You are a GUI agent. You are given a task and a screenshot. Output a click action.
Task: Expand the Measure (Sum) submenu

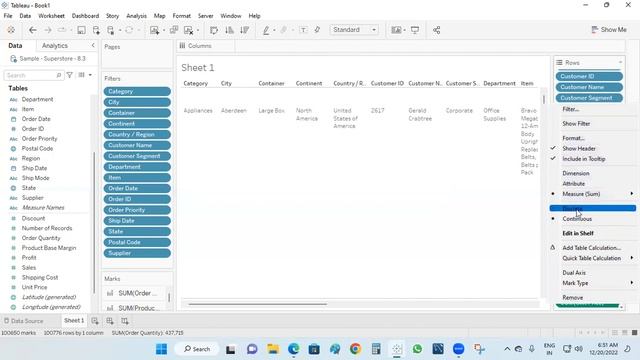pos(592,194)
